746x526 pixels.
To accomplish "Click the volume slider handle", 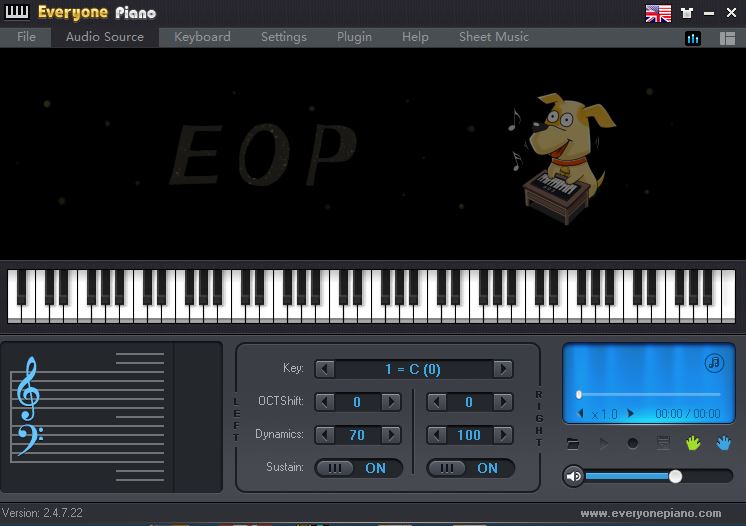I will [675, 476].
